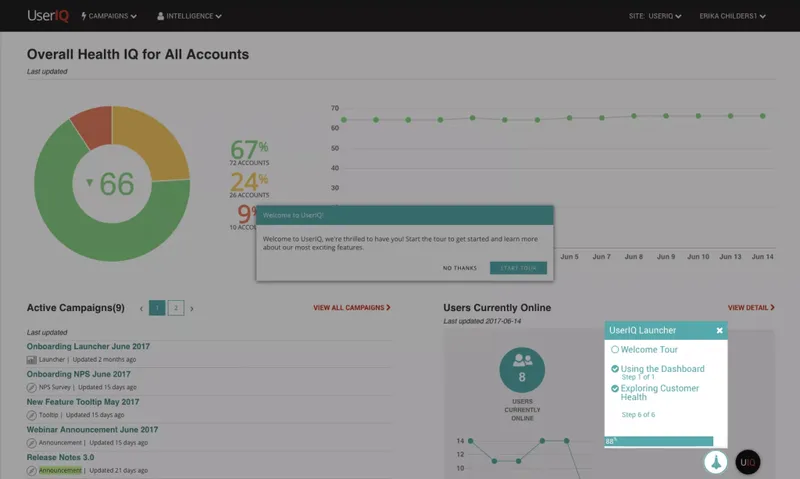Click the Welcome to UserIQ! dialog title bar

[x=405, y=215]
